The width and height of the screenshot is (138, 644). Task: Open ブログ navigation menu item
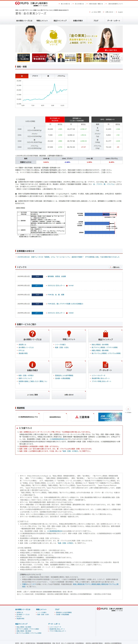[x=96, y=21]
